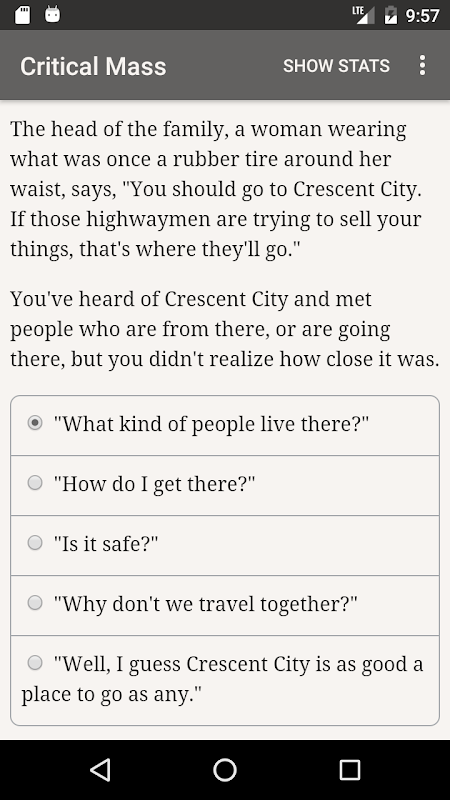
Task: Tap the Android home circle button
Action: coord(225,769)
